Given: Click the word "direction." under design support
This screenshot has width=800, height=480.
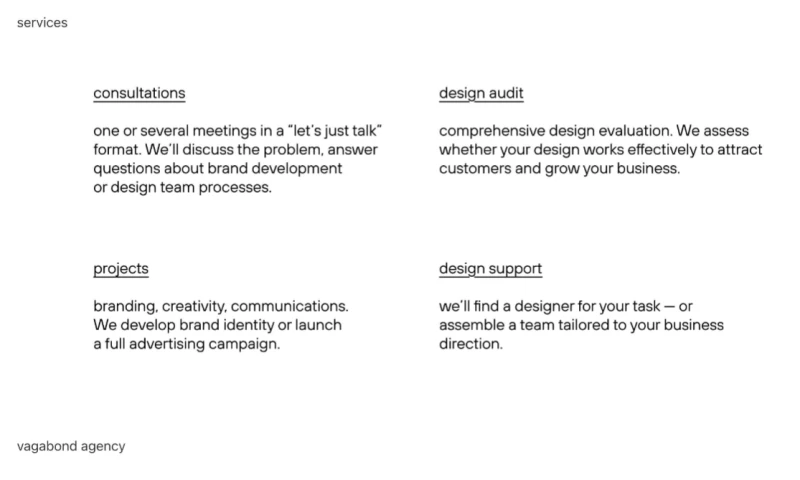Looking at the screenshot, I should [x=470, y=343].
